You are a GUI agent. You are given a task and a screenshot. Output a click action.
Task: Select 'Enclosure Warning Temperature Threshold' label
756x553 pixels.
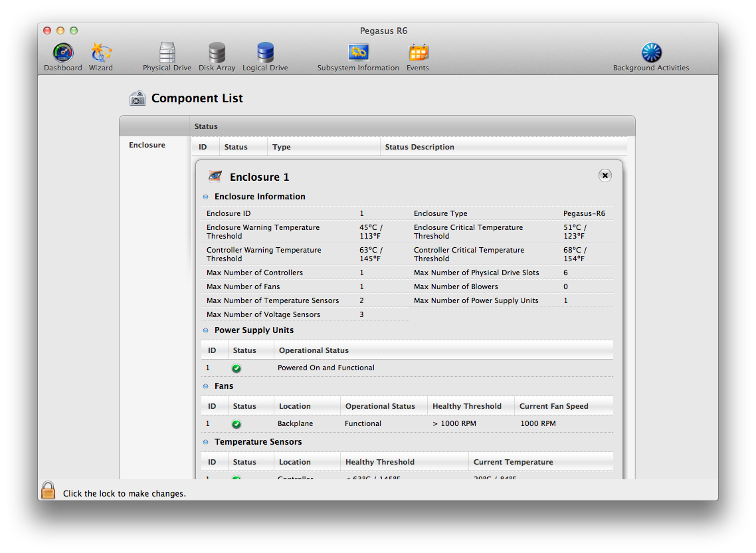click(263, 231)
